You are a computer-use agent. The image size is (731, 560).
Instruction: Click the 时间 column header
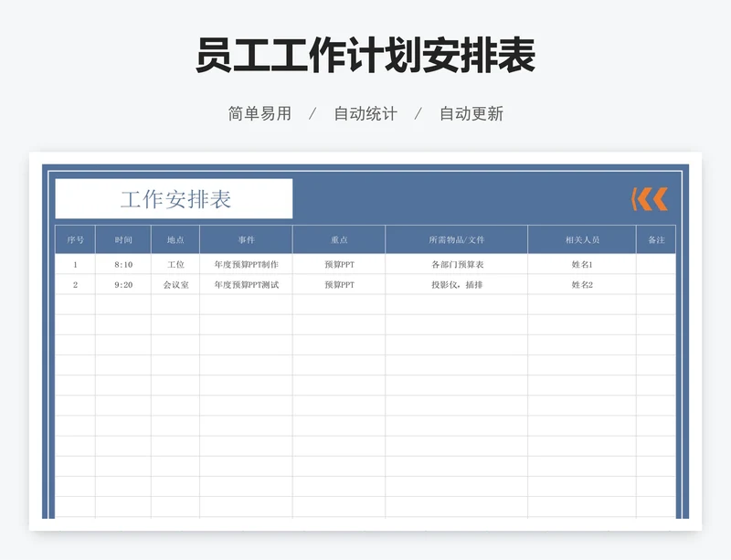coord(123,239)
